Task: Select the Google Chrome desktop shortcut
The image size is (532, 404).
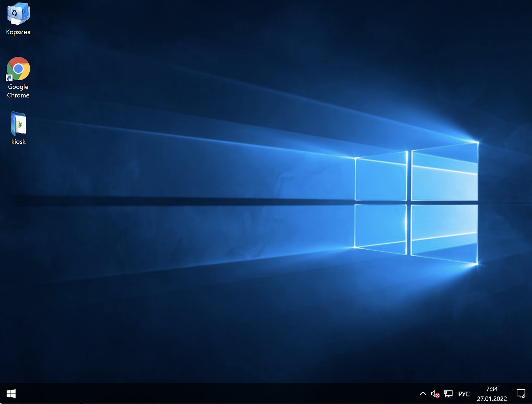Action: (18, 77)
